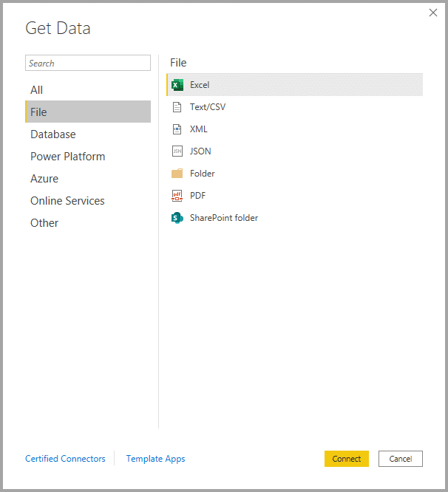Click inside the Search input box
The height and width of the screenshot is (492, 448).
[87, 64]
